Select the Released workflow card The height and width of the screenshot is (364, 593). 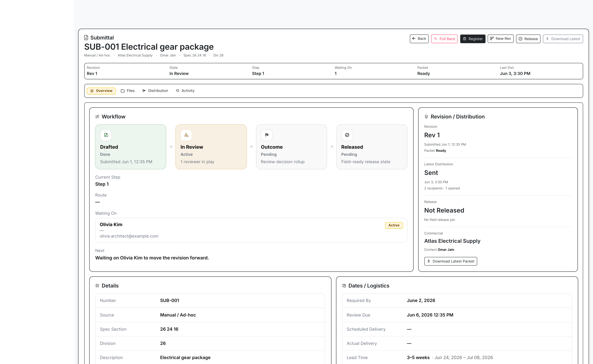coord(372,147)
